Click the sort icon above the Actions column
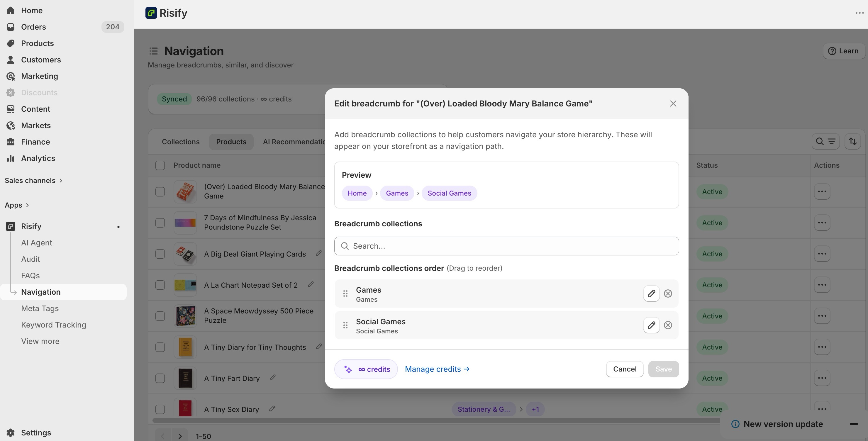 click(x=852, y=142)
